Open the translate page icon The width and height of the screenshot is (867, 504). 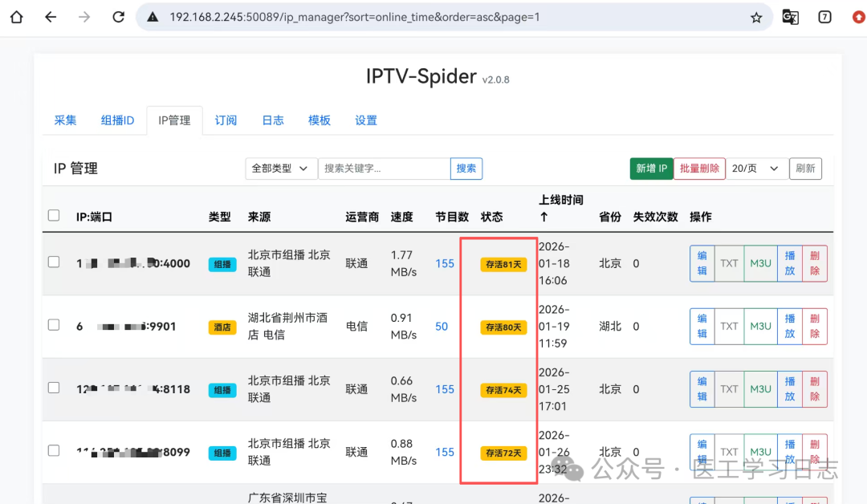coord(791,17)
